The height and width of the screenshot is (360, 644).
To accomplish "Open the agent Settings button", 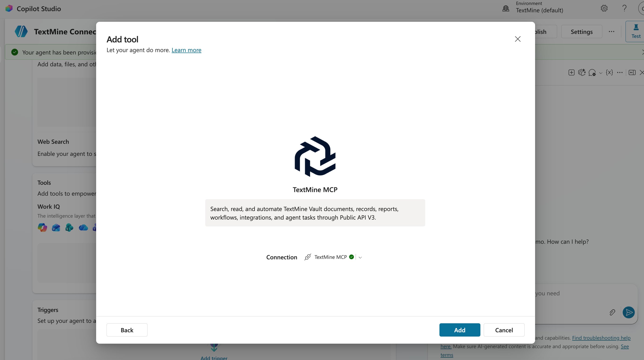I will (581, 31).
